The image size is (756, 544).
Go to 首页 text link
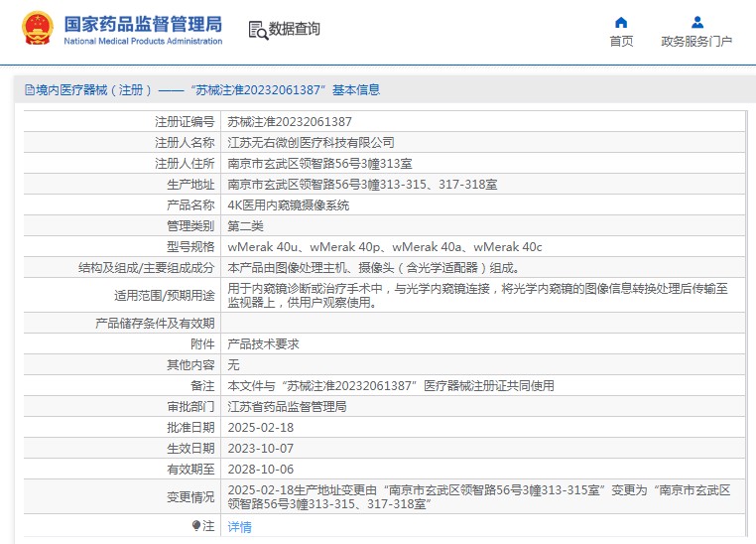pos(621,42)
